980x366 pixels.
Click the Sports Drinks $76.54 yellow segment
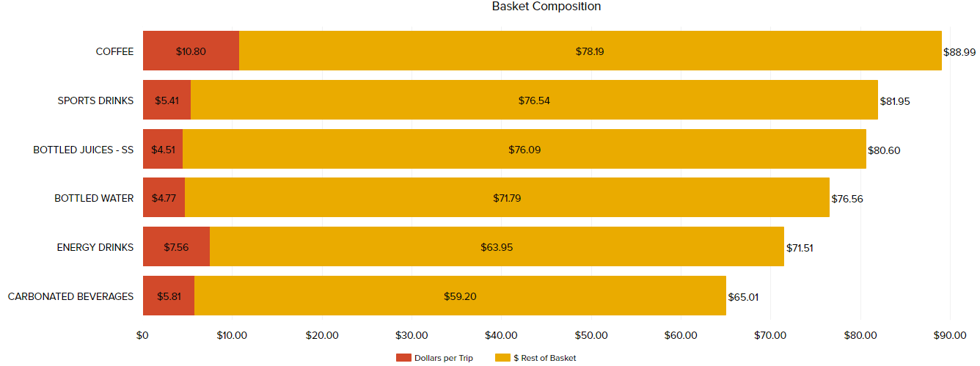[534, 100]
